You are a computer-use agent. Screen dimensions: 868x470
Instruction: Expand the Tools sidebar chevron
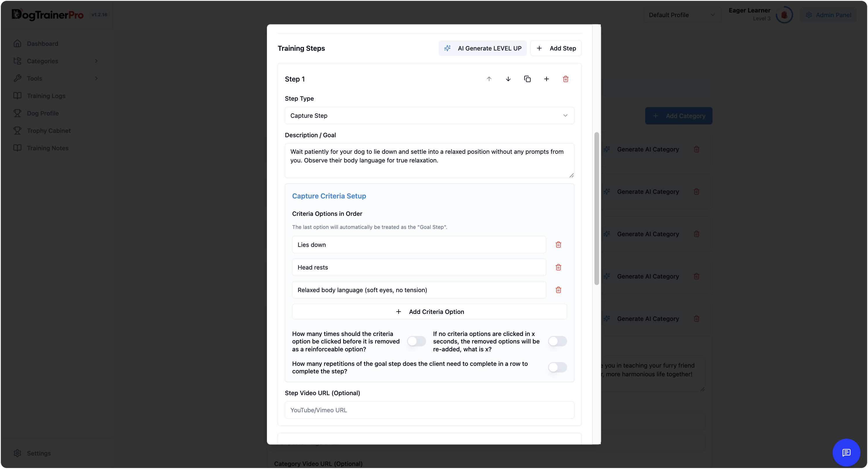(96, 79)
